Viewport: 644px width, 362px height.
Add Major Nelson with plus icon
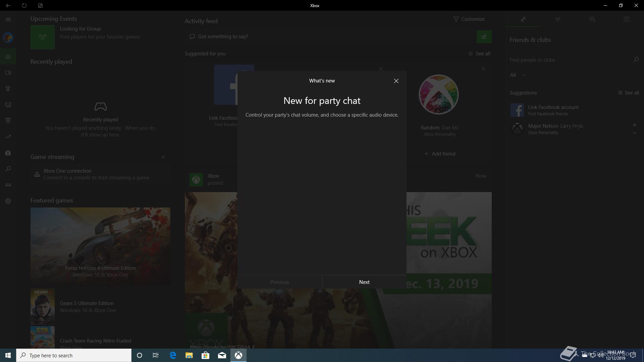pyautogui.click(x=634, y=125)
